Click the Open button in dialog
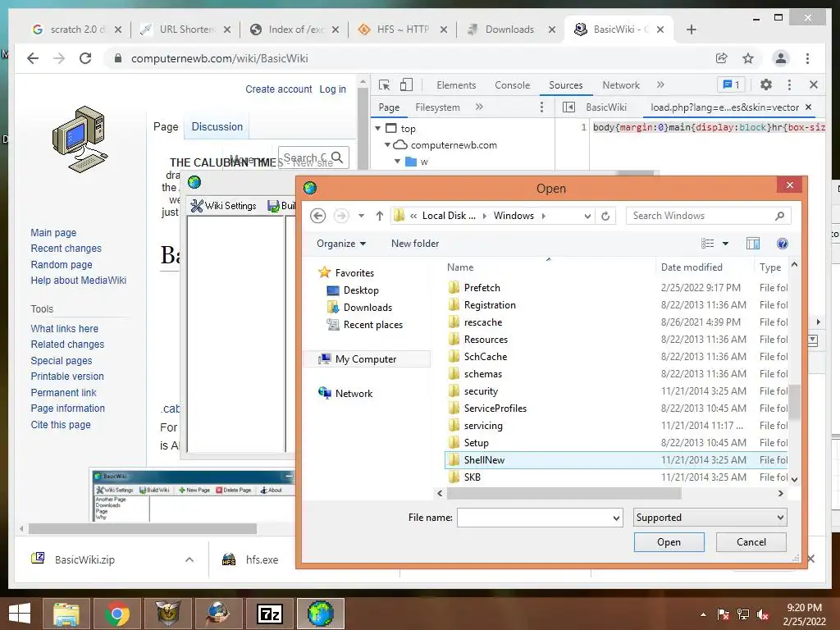 click(x=669, y=542)
